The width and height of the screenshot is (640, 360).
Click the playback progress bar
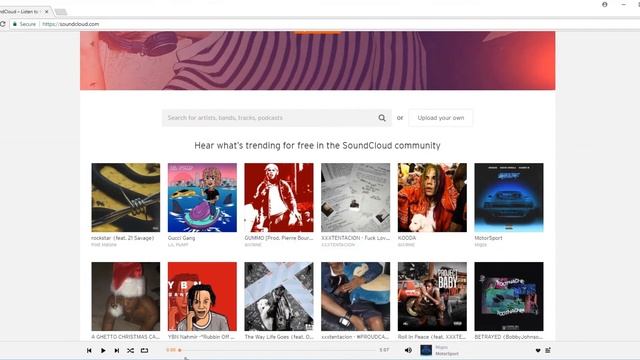coord(278,350)
